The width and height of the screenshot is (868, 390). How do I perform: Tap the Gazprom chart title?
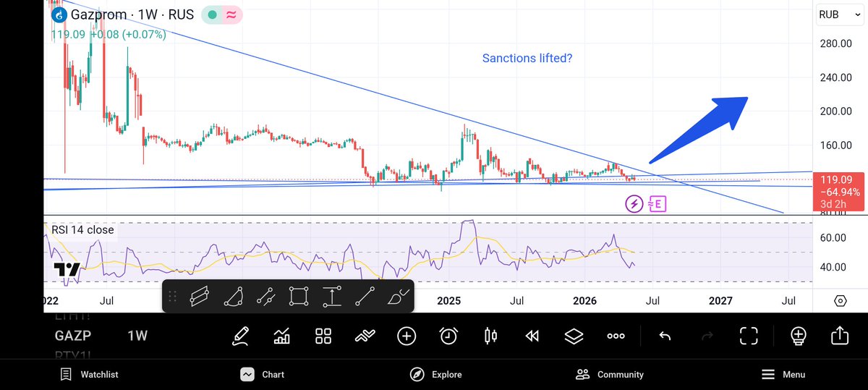pos(132,14)
